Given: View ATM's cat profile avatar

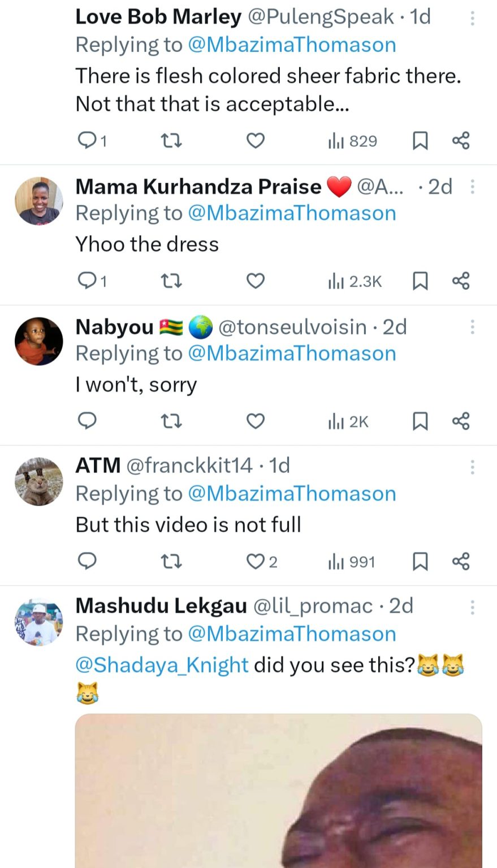Looking at the screenshot, I should pyautogui.click(x=38, y=481).
